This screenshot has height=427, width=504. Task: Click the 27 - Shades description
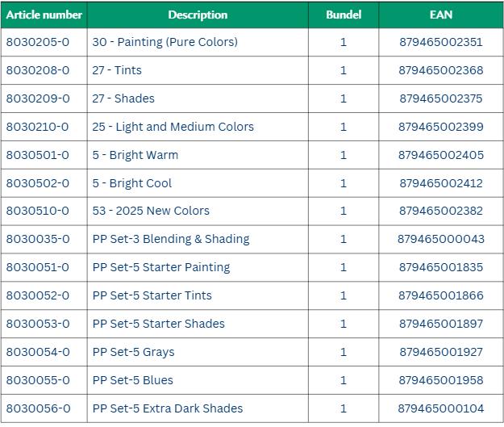tap(123, 98)
